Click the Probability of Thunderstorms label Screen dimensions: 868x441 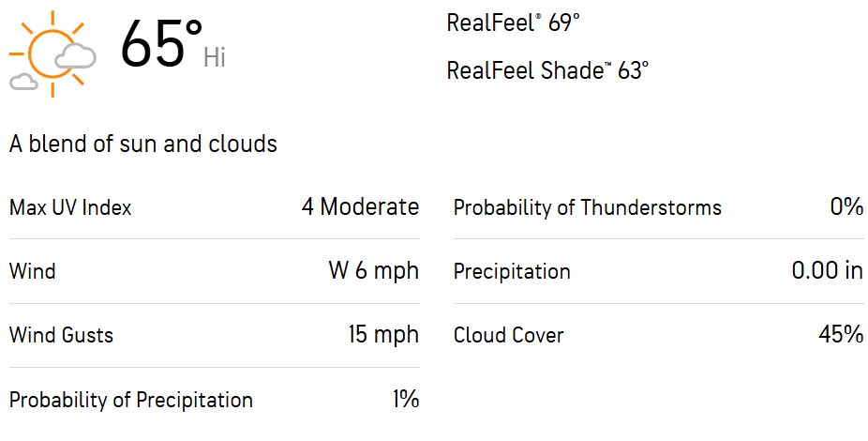point(588,207)
